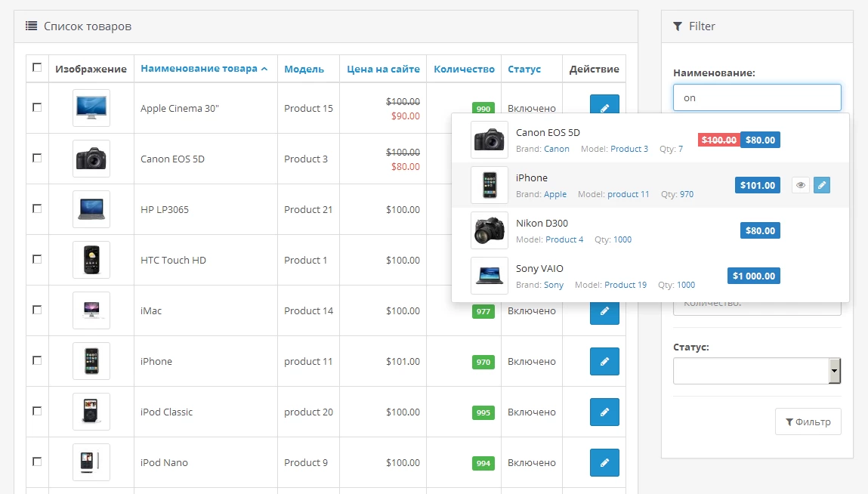Click Sony VAIO thumbnail in suggestions
This screenshot has height=494, width=868.
[490, 276]
